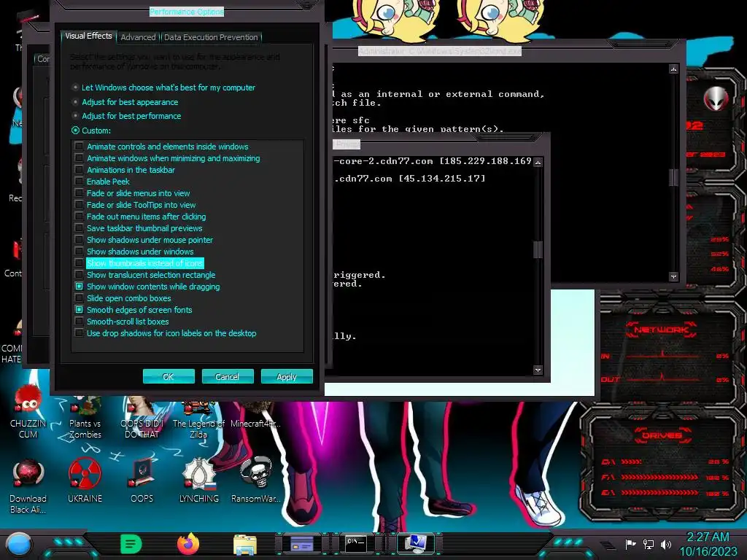Enable Show translucent selection rectangle
Viewport: 747px width, 560px height.
[x=79, y=275]
